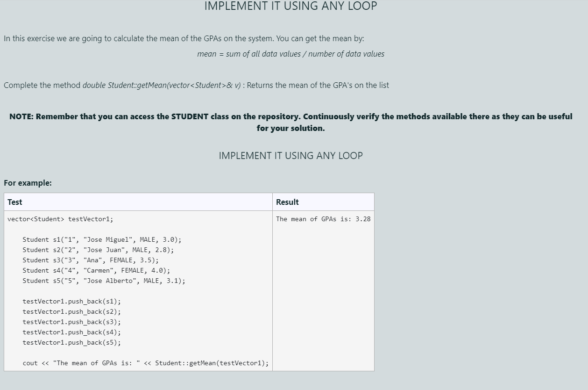Click the top "IMPLEMENT IT USING ANY LOOP" heading

click(x=290, y=7)
